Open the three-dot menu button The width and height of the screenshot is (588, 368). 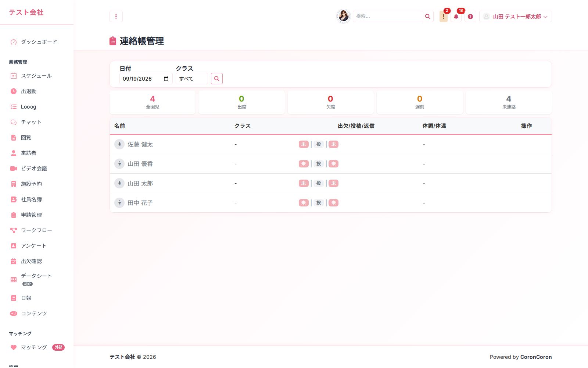point(116,16)
